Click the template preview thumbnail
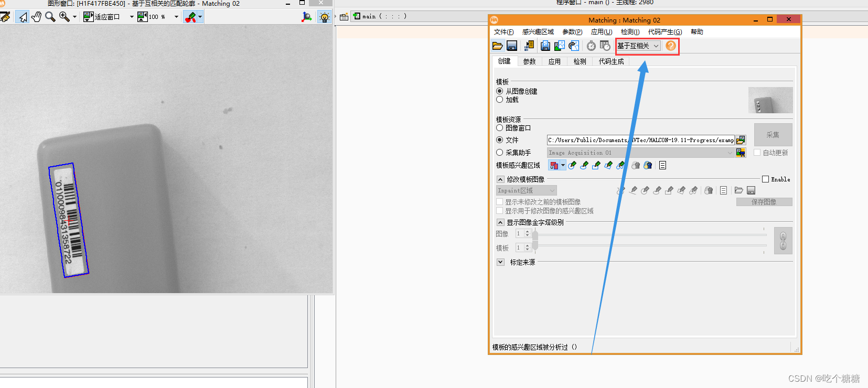Image resolution: width=868 pixels, height=388 pixels. [770, 100]
